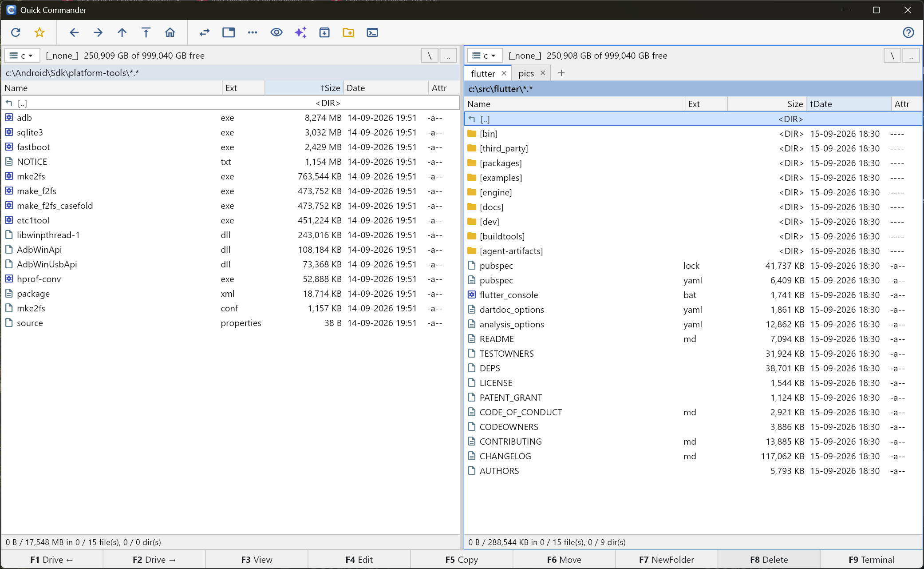Select flutter_console bat file
Image resolution: width=924 pixels, height=569 pixels.
coord(693,295)
